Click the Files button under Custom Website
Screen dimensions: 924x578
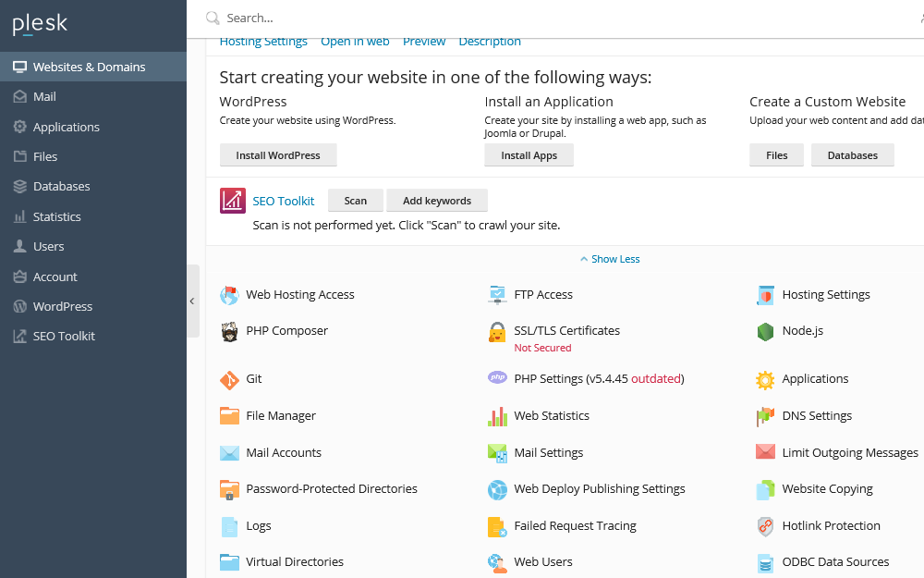click(x=776, y=155)
